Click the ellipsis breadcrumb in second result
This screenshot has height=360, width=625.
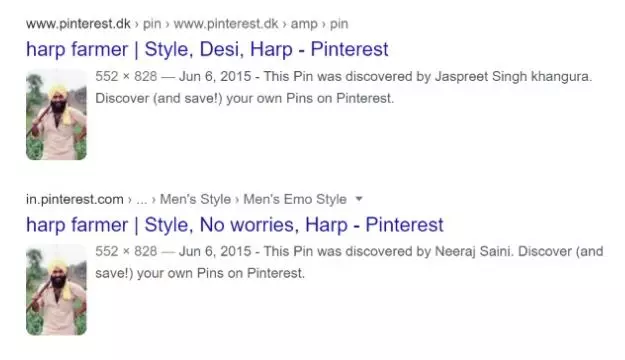point(142,199)
